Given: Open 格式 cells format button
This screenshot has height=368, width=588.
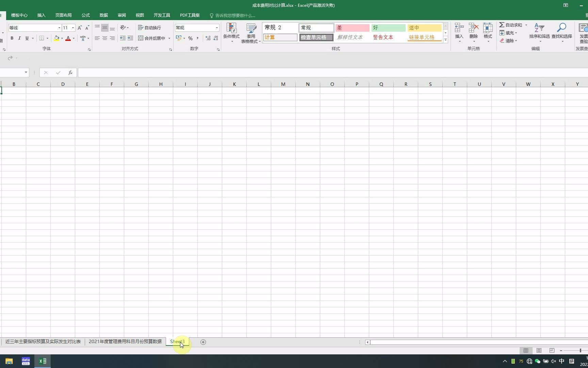Looking at the screenshot, I should 488,33.
